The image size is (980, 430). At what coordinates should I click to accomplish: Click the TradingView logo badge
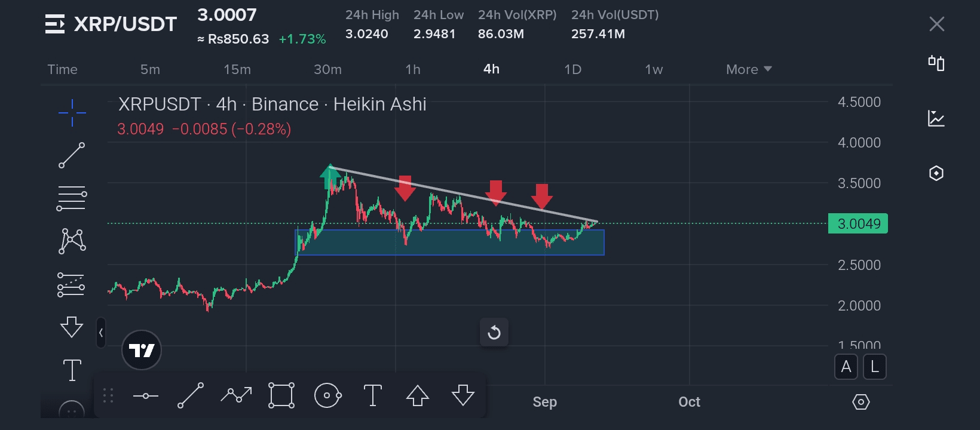click(142, 350)
